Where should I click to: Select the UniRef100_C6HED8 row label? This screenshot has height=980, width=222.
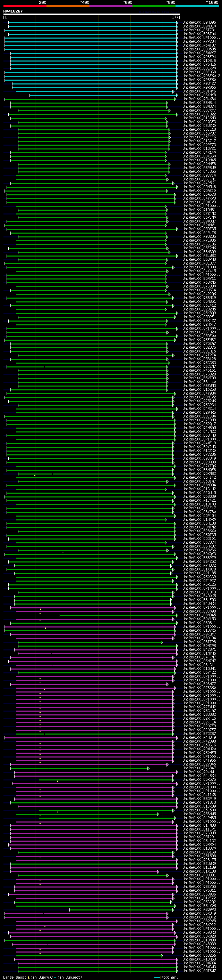coord(199,524)
